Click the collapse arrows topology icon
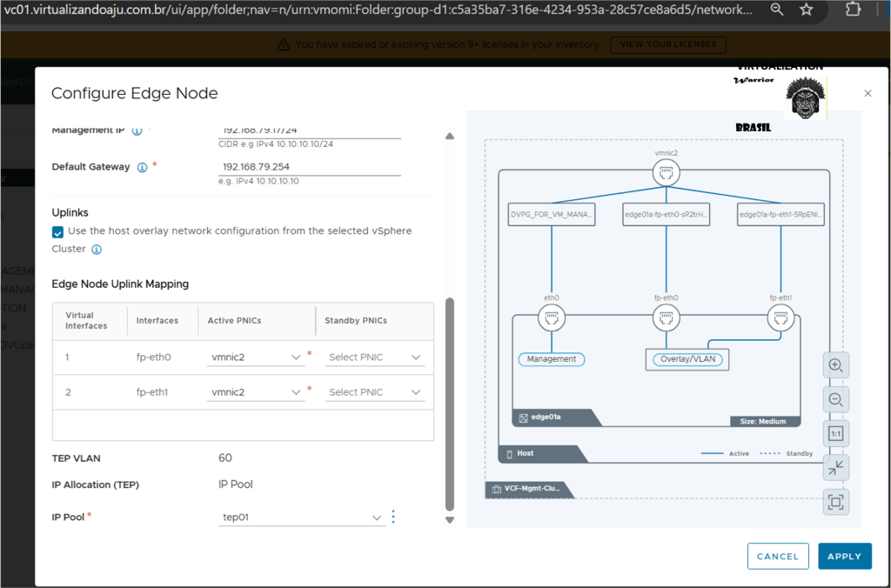Screen dimensions: 891x588 pos(835,468)
